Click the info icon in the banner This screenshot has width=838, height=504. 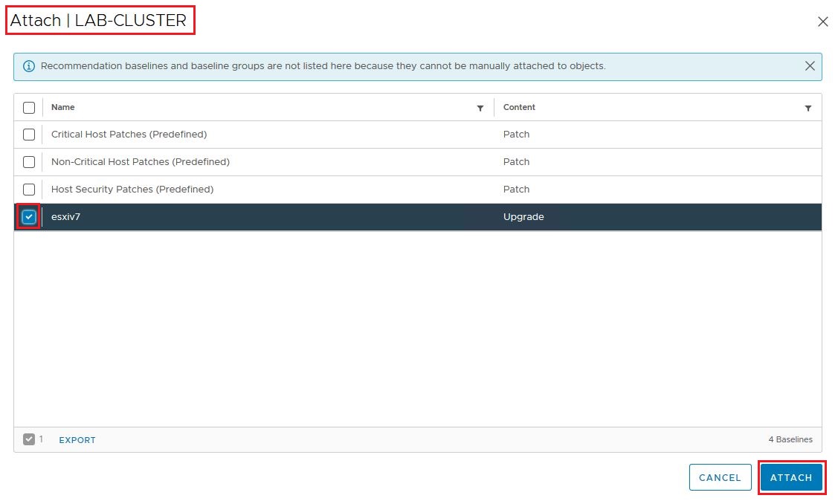point(29,66)
